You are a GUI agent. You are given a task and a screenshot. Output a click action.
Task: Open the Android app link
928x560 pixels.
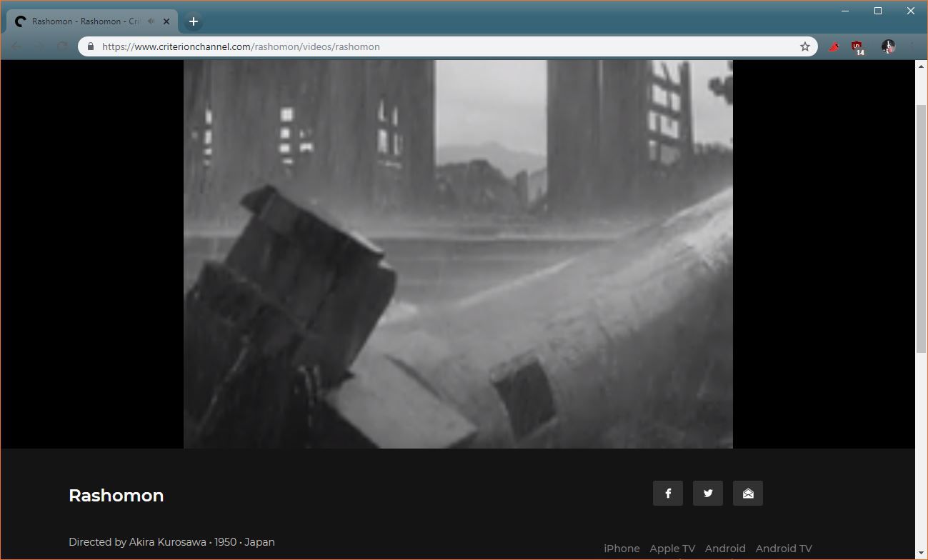[x=725, y=549]
